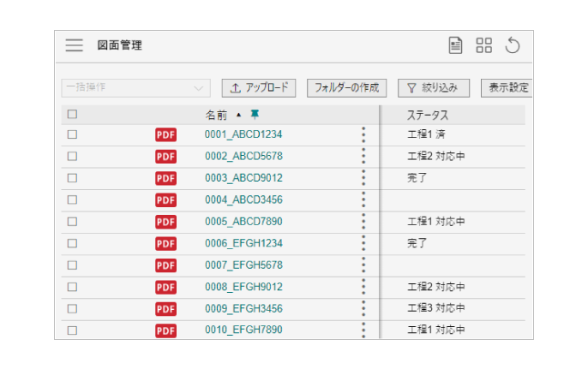Expand the 一括操作 bulk action dropdown
The width and height of the screenshot is (588, 369).
click(x=135, y=87)
